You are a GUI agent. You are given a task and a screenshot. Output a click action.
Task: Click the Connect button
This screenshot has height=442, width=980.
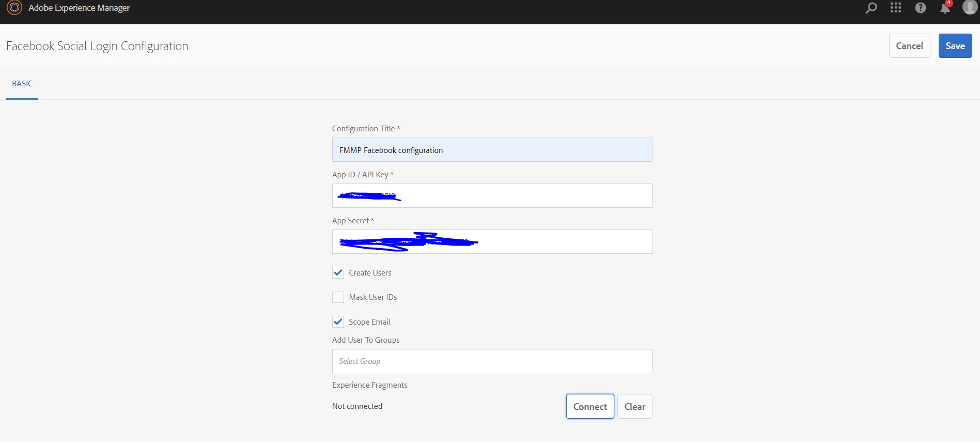point(590,406)
